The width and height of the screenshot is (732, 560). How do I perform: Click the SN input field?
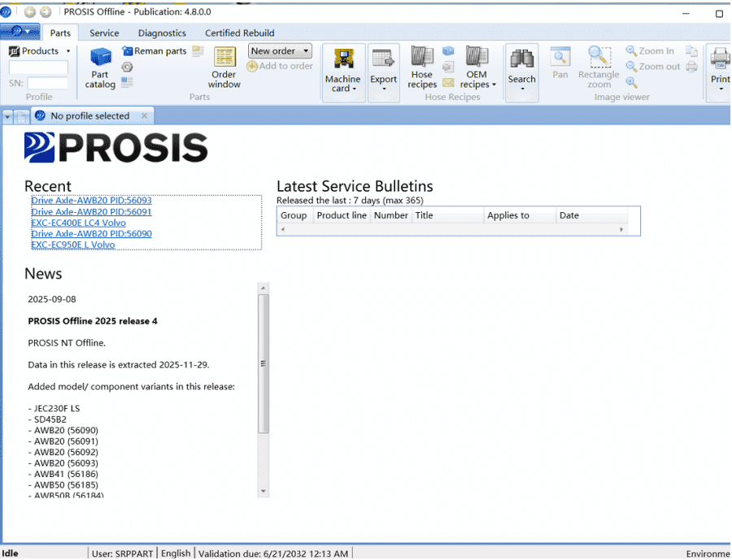click(48, 83)
